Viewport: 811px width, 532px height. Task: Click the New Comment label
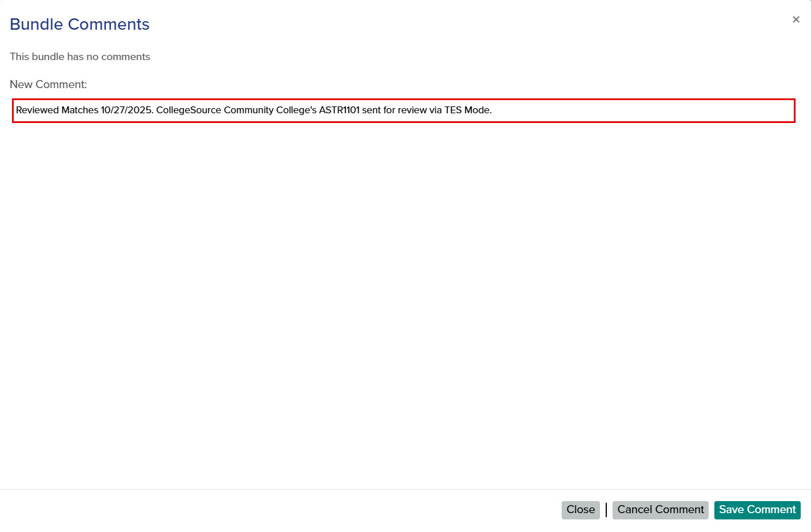coord(49,84)
